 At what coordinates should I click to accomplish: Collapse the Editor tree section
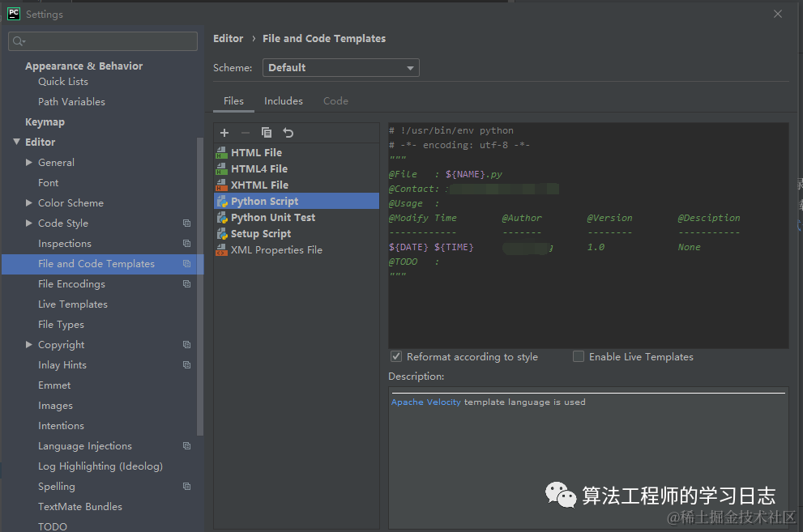click(16, 142)
